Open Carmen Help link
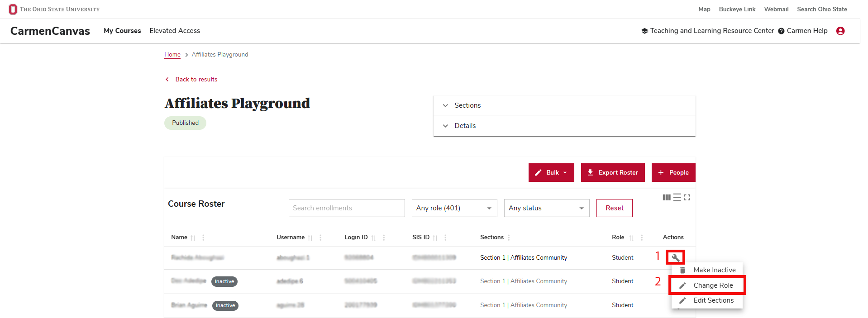The height and width of the screenshot is (318, 868). click(x=803, y=31)
